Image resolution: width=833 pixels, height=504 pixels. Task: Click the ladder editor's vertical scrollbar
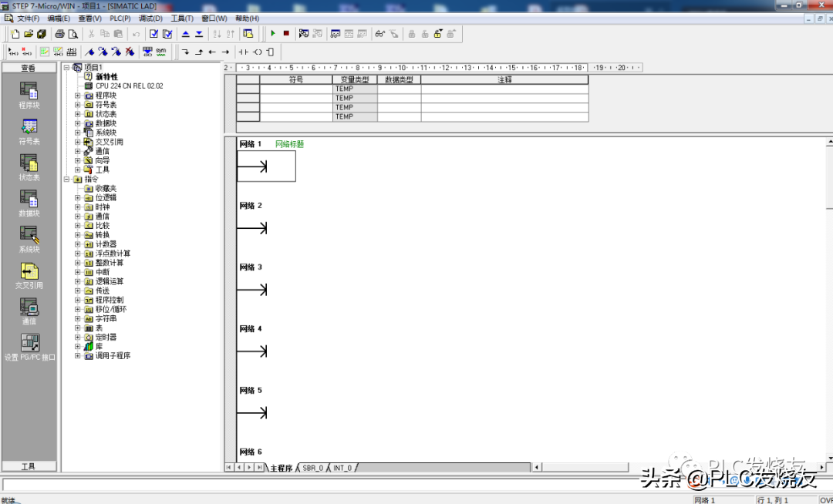[x=828, y=300]
